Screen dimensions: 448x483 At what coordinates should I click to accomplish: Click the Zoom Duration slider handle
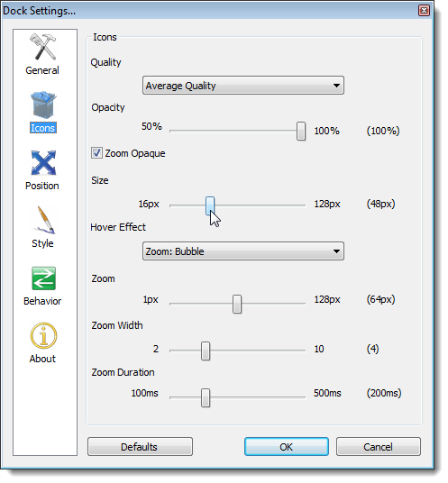pyautogui.click(x=206, y=397)
